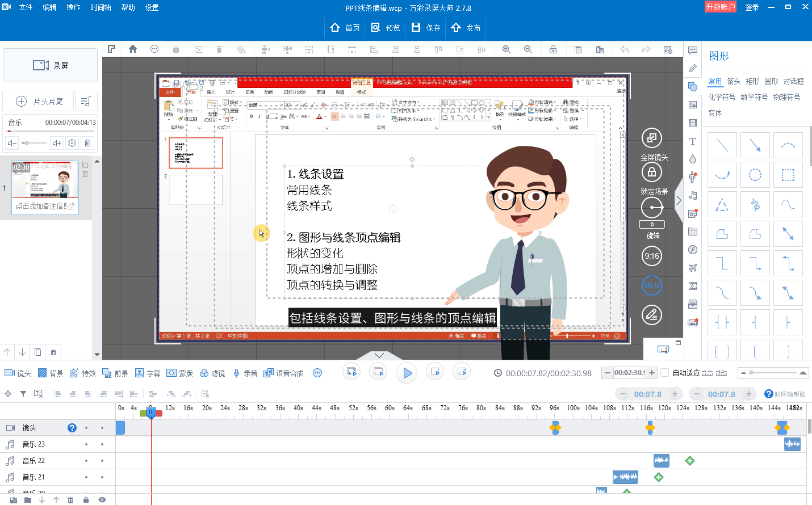Switch to the 对话框 shapes tab
The height and width of the screenshot is (505, 812).
[x=793, y=81]
